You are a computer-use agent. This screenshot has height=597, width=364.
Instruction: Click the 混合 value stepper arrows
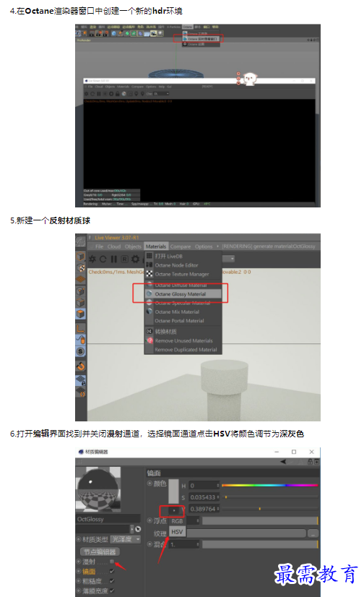tap(197, 544)
